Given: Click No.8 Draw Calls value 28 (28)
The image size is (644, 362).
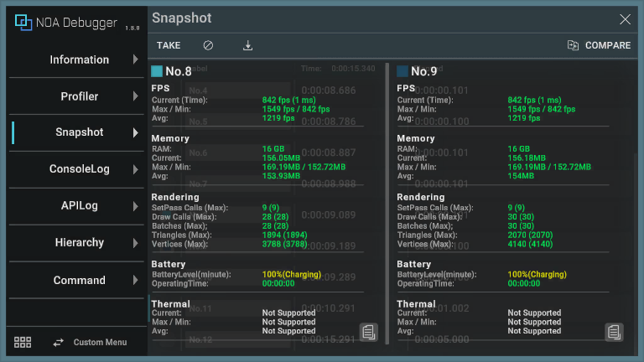Looking at the screenshot, I should pos(275,217).
